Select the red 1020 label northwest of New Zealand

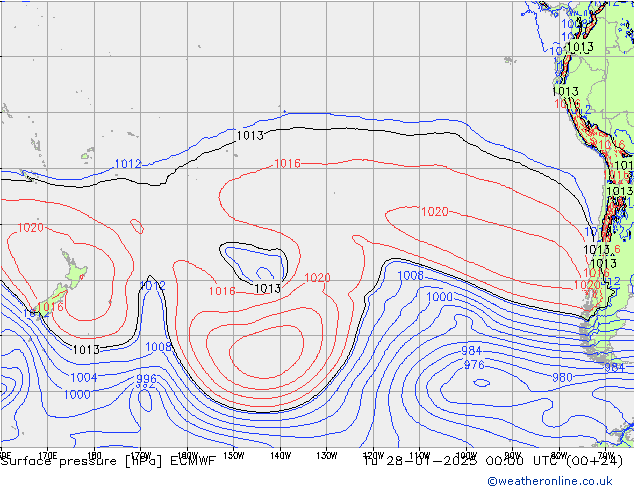click(30, 228)
